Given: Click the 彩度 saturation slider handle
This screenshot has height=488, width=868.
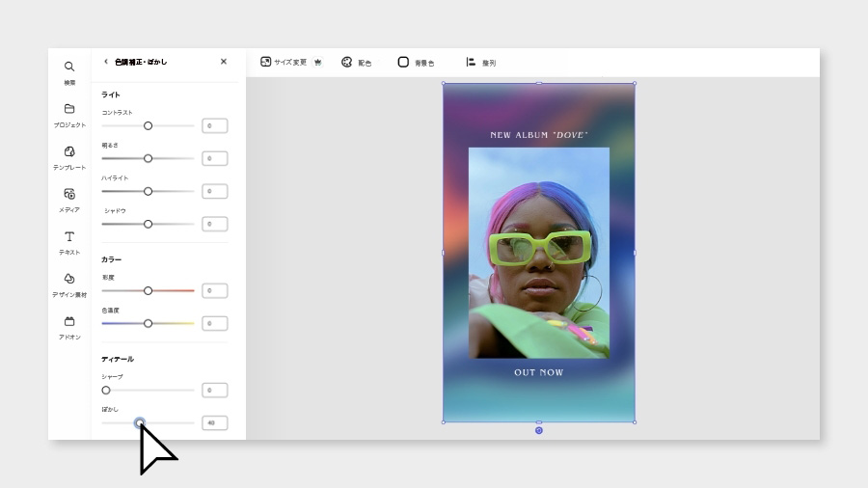Looking at the screenshot, I should pos(148,290).
